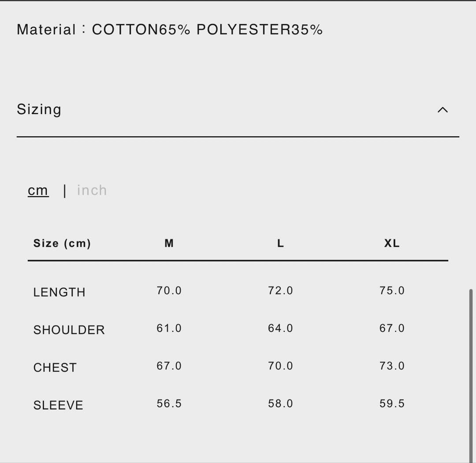The height and width of the screenshot is (463, 476).
Task: Click the SLEEVE row label
Action: point(58,405)
